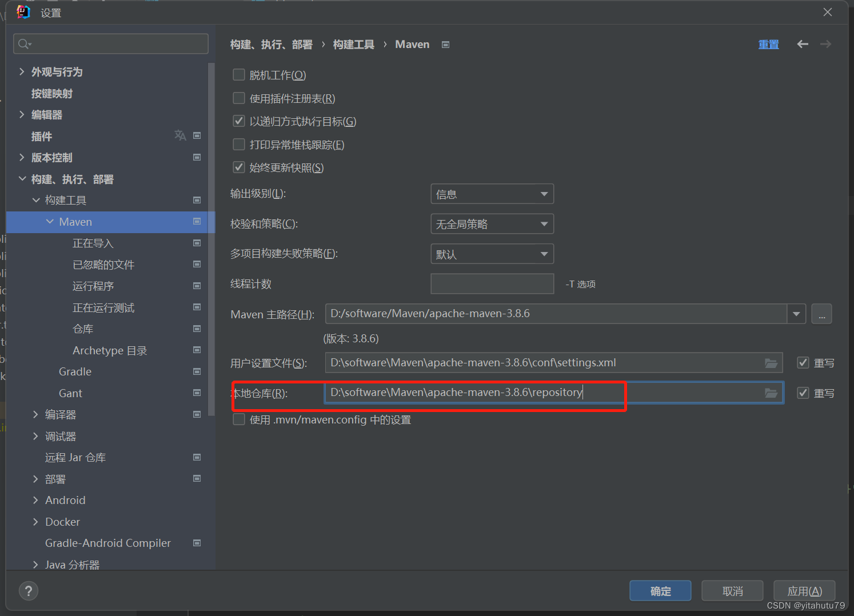854x616 pixels.
Task: Click the translate icon next to 插件
Action: (180, 135)
